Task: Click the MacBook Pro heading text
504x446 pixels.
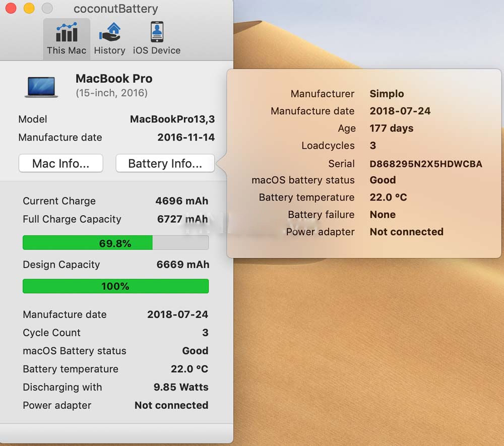Action: (x=114, y=79)
